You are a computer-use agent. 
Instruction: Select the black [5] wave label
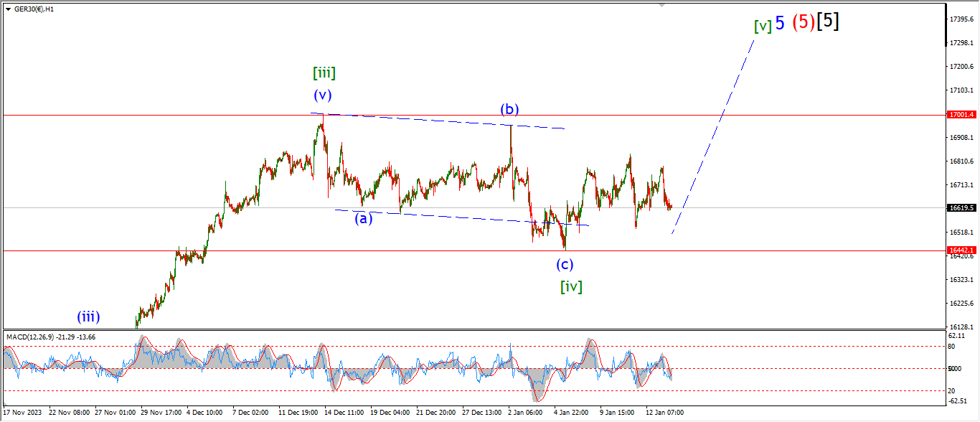coord(828,22)
